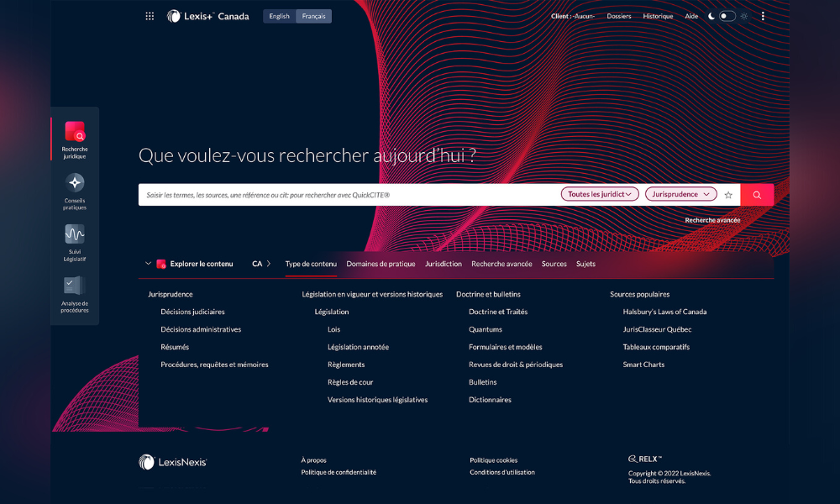
Task: Open Législation sub-heading link
Action: [332, 312]
